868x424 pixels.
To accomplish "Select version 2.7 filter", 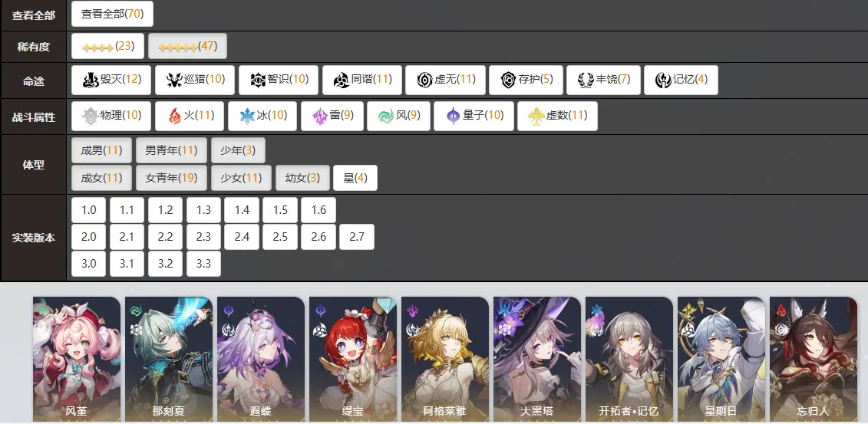I will [357, 237].
